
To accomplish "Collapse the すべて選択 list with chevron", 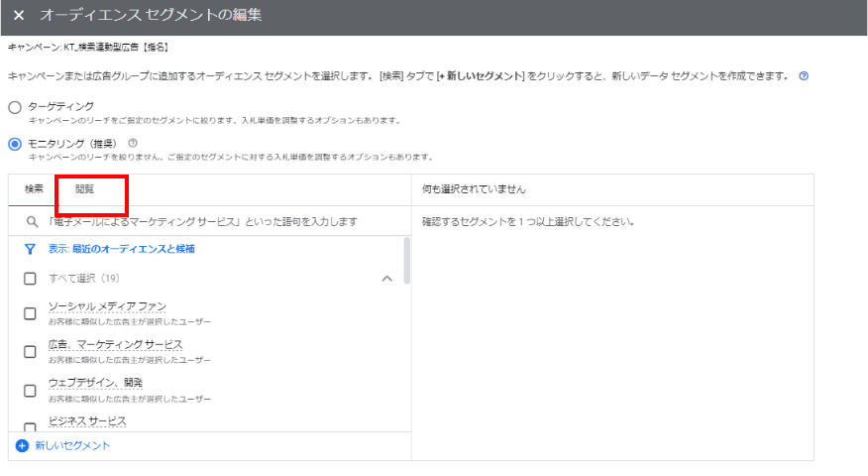I will [386, 279].
